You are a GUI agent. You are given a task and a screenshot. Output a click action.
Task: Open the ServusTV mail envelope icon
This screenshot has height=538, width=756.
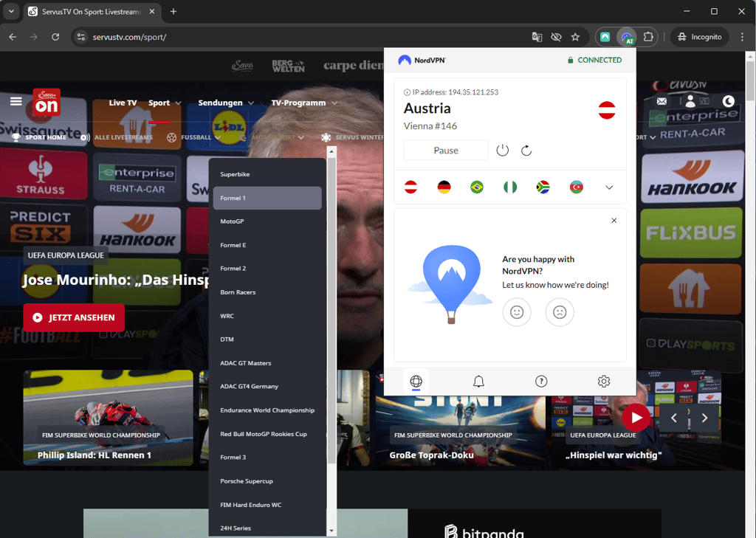click(661, 101)
